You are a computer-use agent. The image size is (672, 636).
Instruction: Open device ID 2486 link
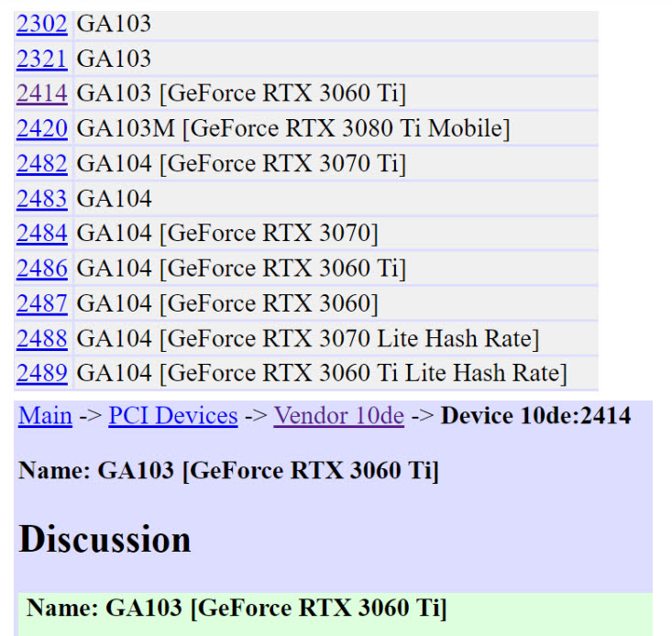(x=42, y=269)
